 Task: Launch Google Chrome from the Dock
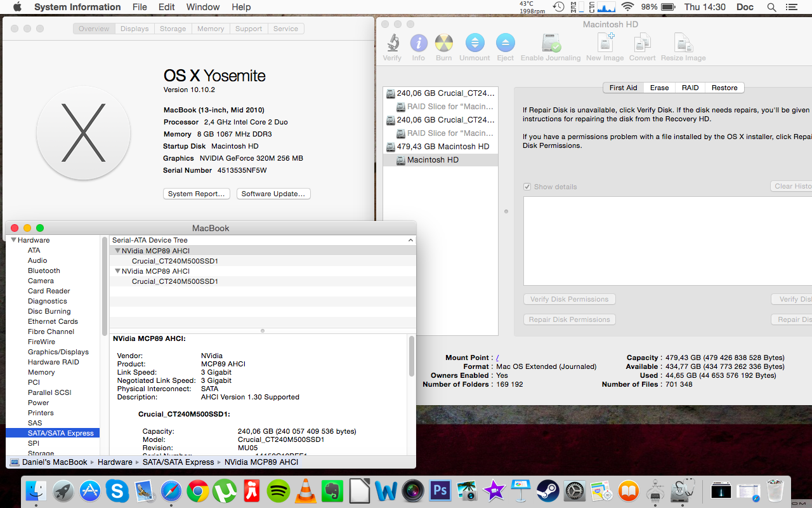tap(198, 490)
